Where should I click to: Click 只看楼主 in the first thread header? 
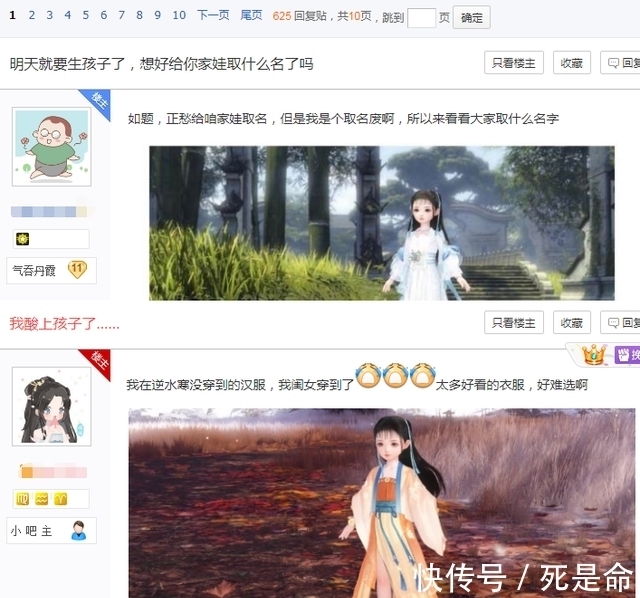pyautogui.click(x=513, y=63)
